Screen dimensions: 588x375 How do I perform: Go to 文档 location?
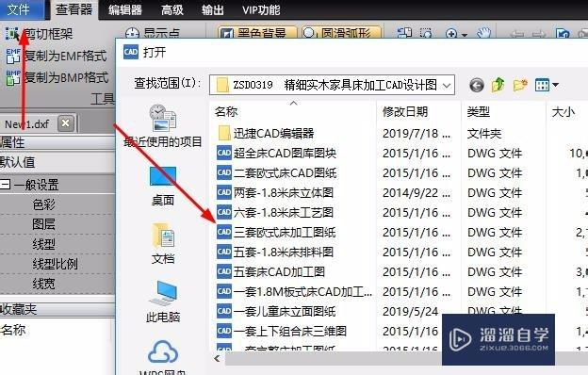click(163, 243)
